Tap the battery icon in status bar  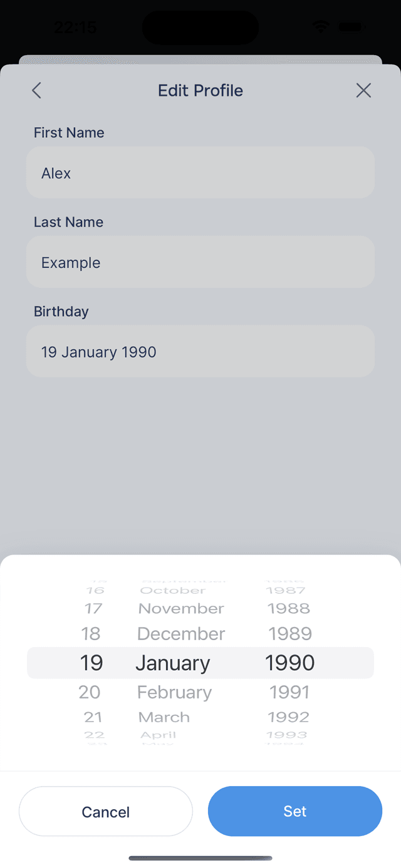point(351,28)
